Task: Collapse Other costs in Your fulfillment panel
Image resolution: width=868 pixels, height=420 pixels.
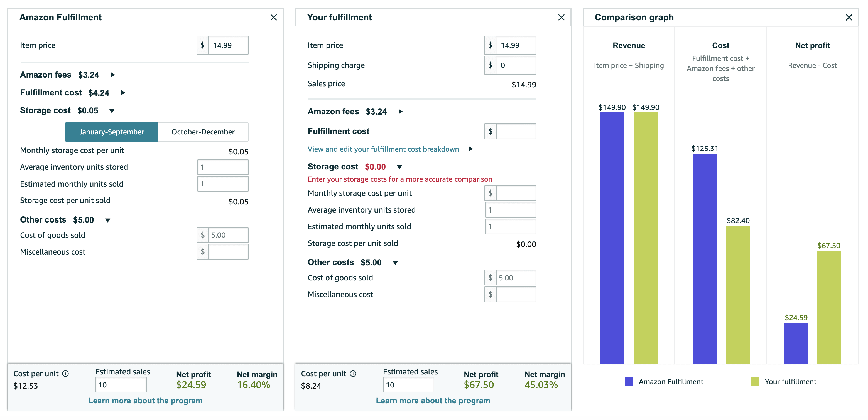Action: (395, 263)
